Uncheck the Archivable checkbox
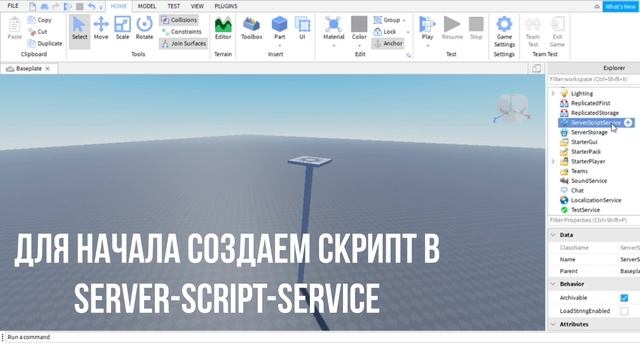 coord(624,298)
